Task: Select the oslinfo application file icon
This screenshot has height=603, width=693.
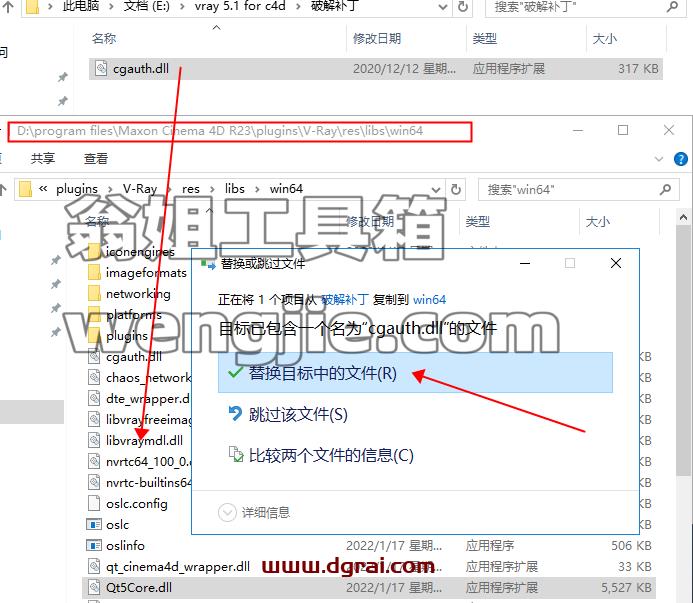Action: click(x=94, y=546)
